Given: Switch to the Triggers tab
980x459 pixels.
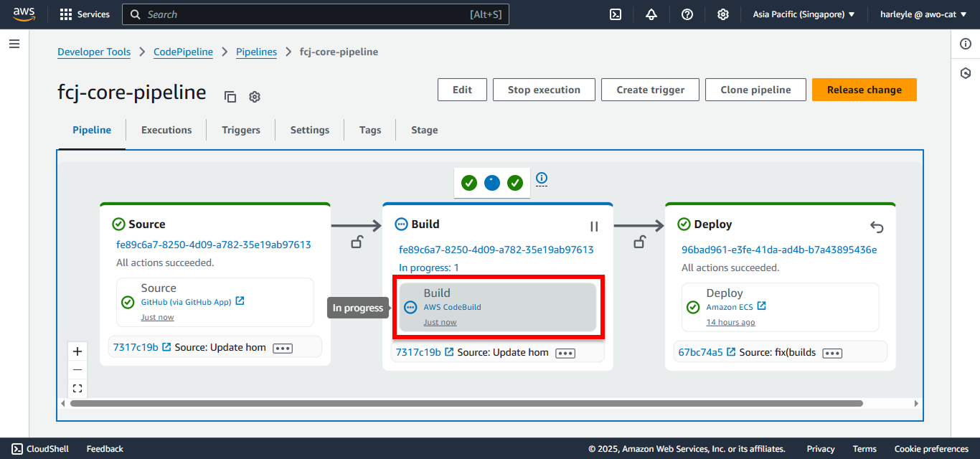Looking at the screenshot, I should (x=241, y=130).
